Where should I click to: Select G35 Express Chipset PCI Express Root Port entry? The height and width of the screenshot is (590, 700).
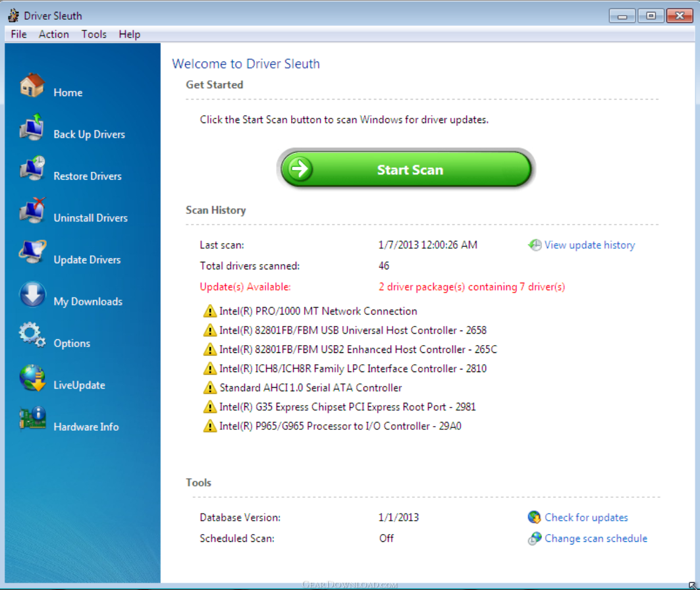(x=347, y=407)
